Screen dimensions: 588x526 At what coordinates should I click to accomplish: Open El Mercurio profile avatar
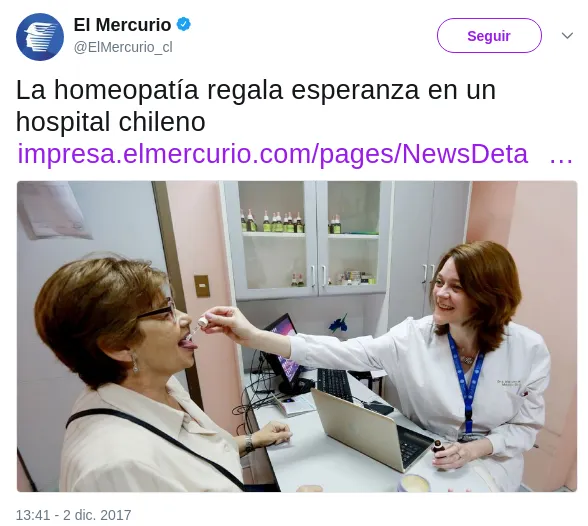pos(40,37)
